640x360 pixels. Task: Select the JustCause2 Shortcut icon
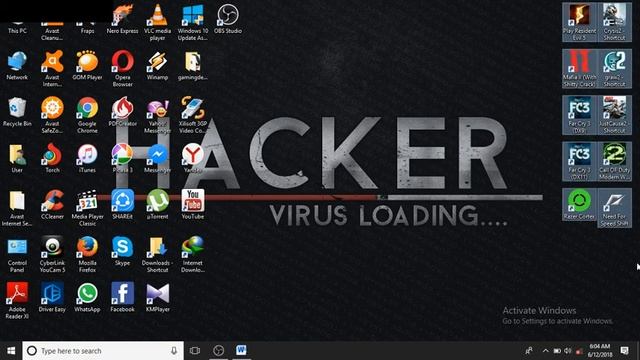(614, 115)
